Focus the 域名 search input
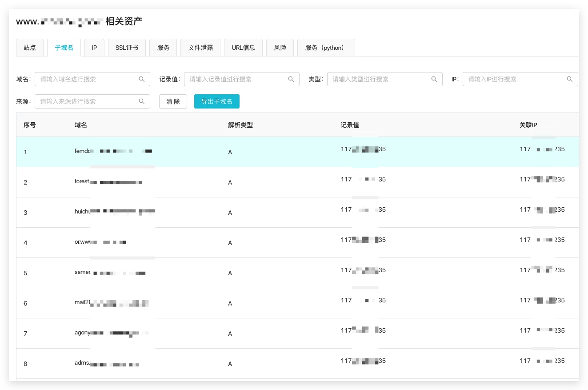The width and height of the screenshot is (588, 390). [x=92, y=79]
